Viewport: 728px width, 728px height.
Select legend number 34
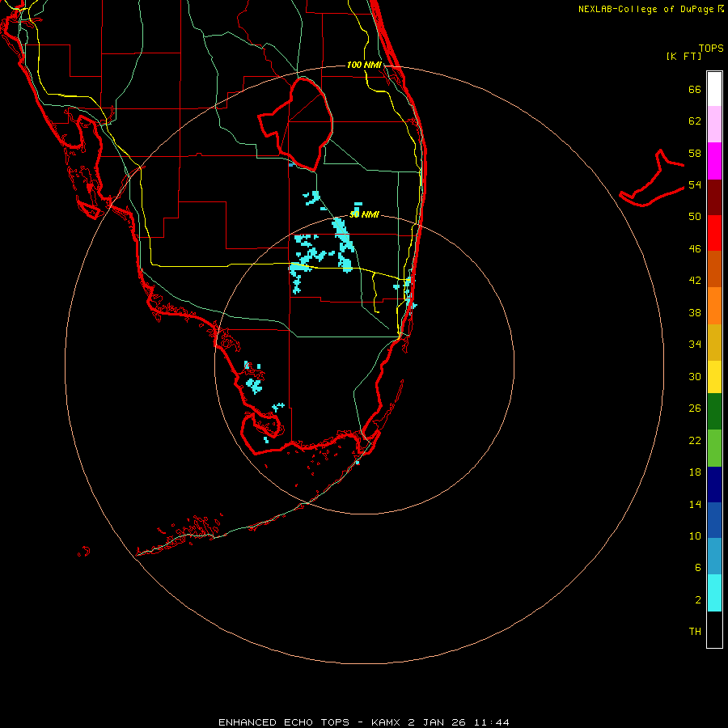coord(695,345)
